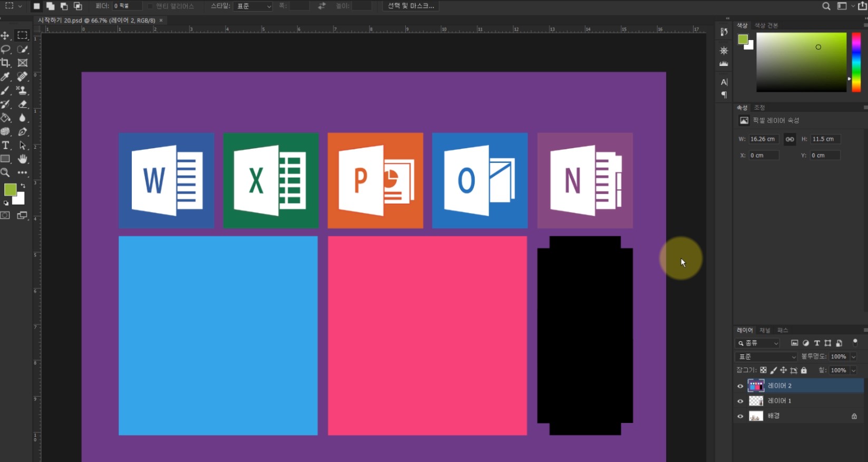The width and height of the screenshot is (868, 462).
Task: Activate the Horizontal Type tool
Action: tap(5, 146)
